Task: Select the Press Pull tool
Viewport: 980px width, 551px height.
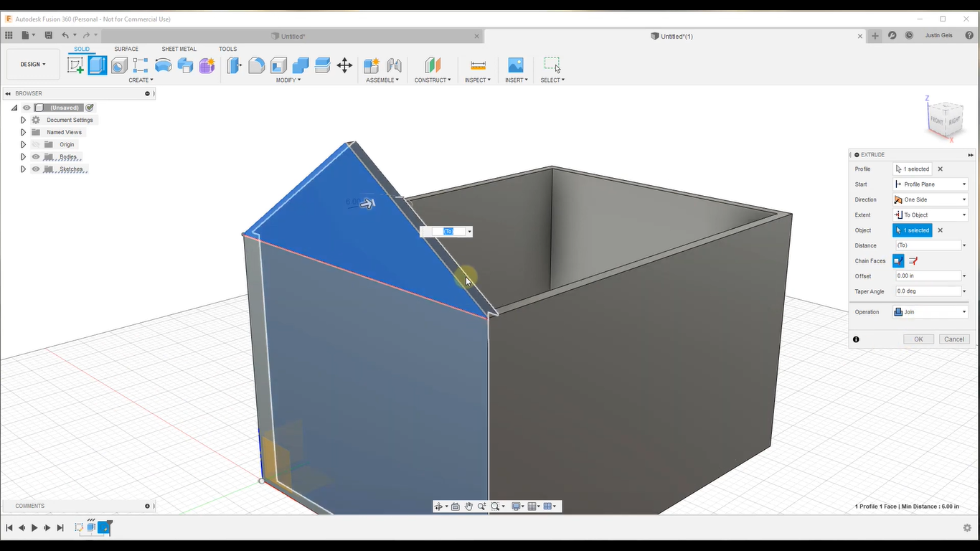Action: tap(235, 65)
